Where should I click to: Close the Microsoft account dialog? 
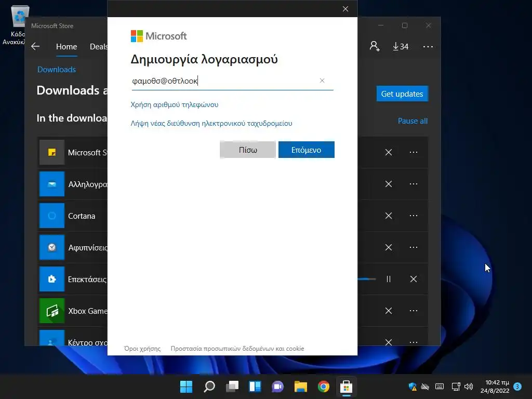pyautogui.click(x=345, y=9)
